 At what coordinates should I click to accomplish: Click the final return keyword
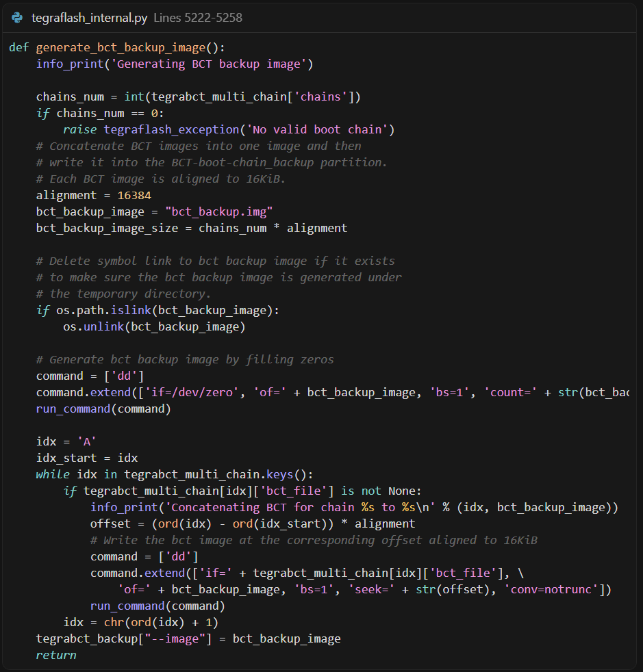coord(56,656)
